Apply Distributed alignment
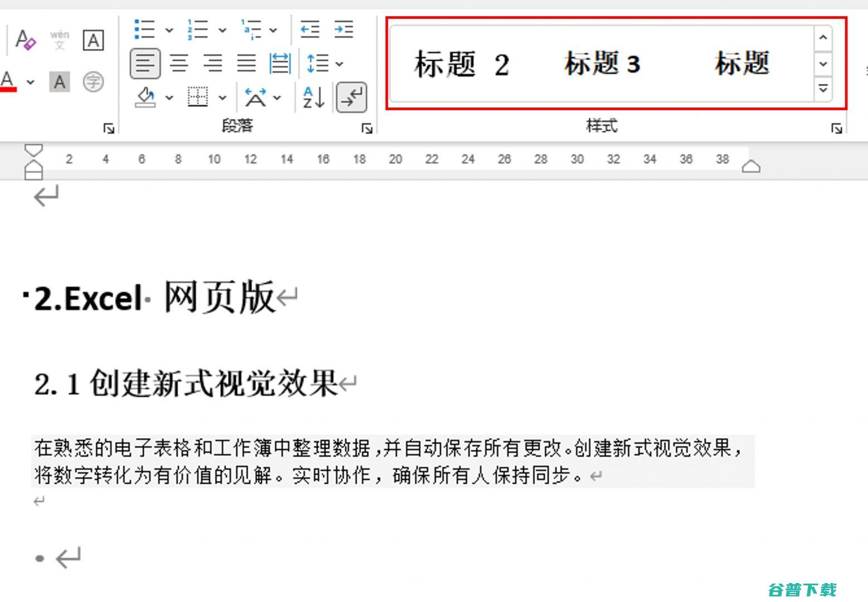868x602 pixels. coord(280,63)
